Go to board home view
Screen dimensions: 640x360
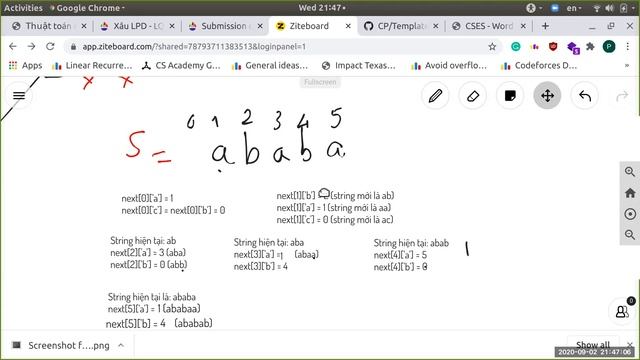630,193
